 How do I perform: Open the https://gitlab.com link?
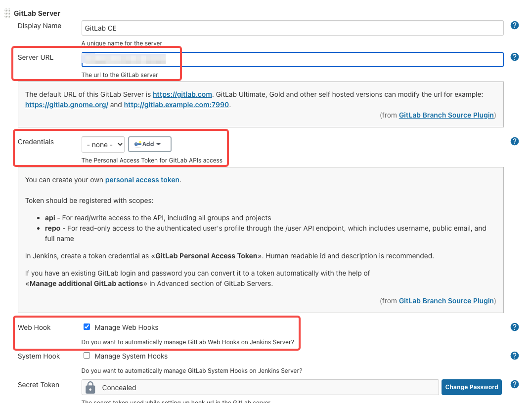[x=182, y=94]
